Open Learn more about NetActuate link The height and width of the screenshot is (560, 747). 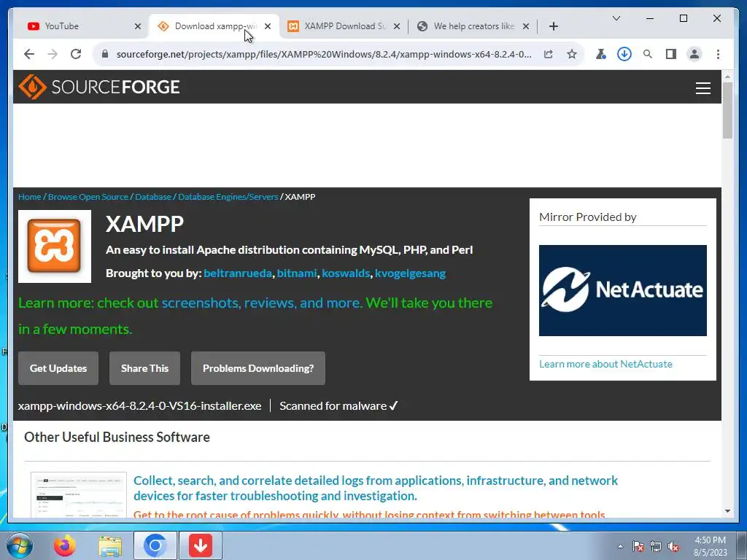pyautogui.click(x=605, y=364)
